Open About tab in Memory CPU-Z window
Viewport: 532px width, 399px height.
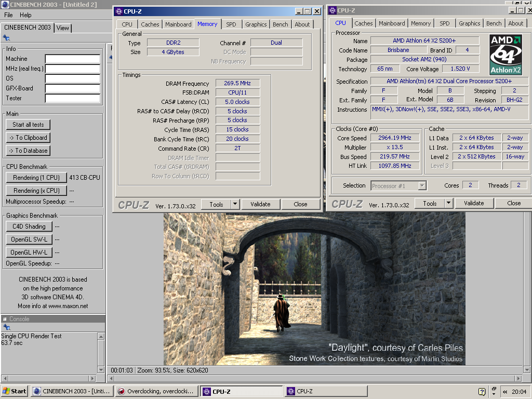pyautogui.click(x=302, y=24)
